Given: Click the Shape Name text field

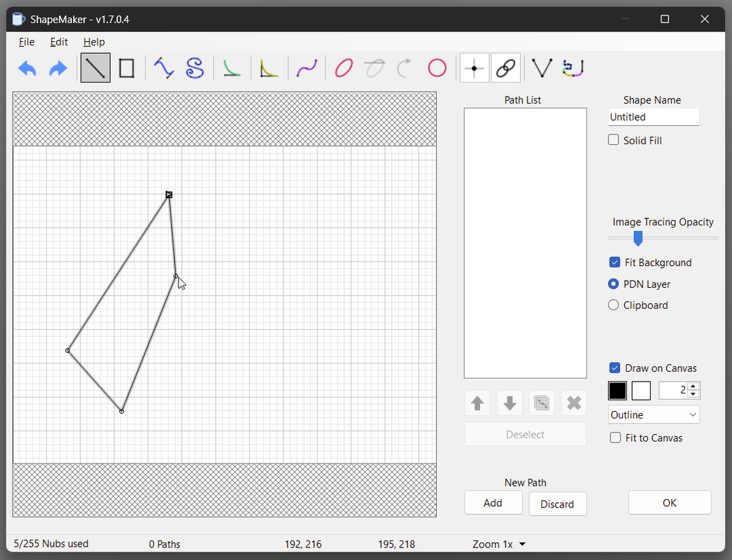Looking at the screenshot, I should pyautogui.click(x=654, y=117).
